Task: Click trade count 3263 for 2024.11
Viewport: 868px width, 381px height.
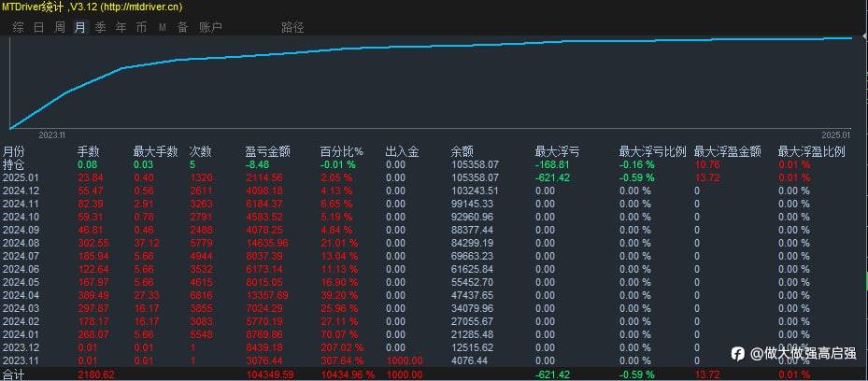Action: click(x=200, y=205)
